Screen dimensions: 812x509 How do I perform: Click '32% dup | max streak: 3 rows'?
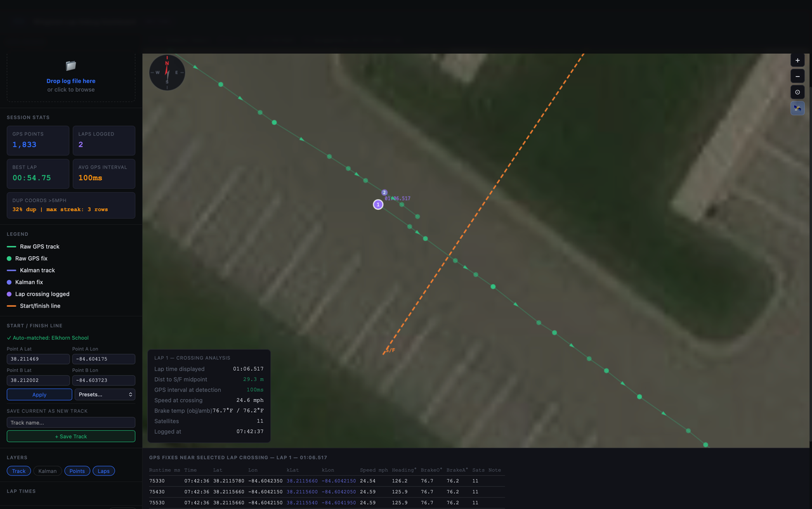60,209
